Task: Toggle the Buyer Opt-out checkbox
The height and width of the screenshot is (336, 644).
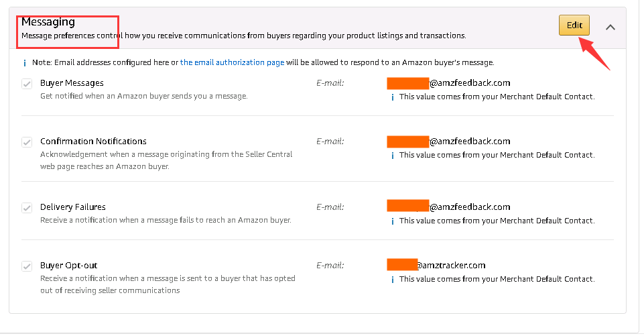Action: 27,266
